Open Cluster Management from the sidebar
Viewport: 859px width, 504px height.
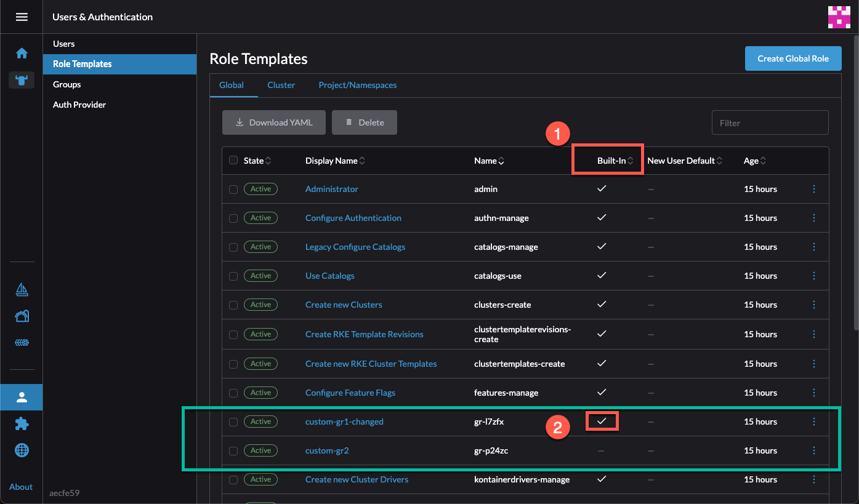pyautogui.click(x=22, y=316)
